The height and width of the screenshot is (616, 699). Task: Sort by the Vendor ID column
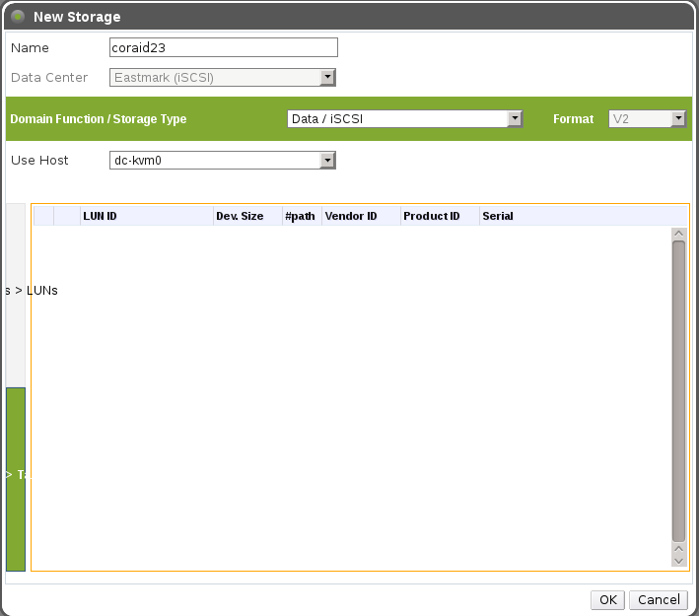[360, 216]
